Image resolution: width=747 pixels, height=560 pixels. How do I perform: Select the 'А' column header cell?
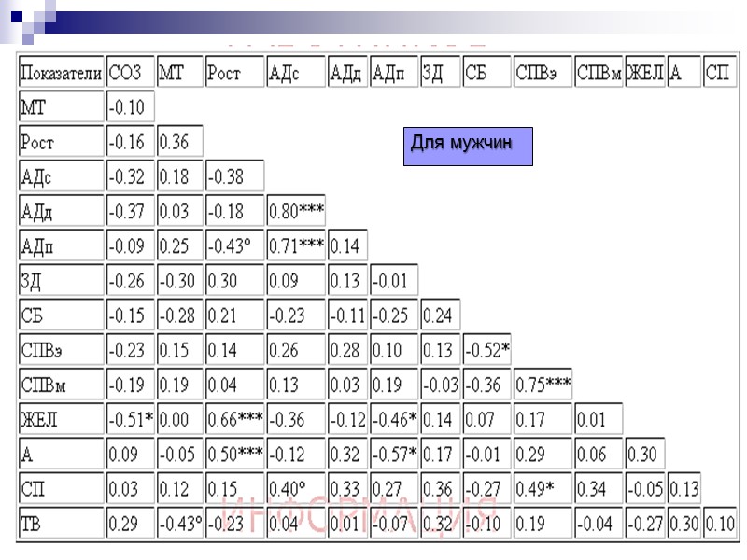(x=684, y=72)
